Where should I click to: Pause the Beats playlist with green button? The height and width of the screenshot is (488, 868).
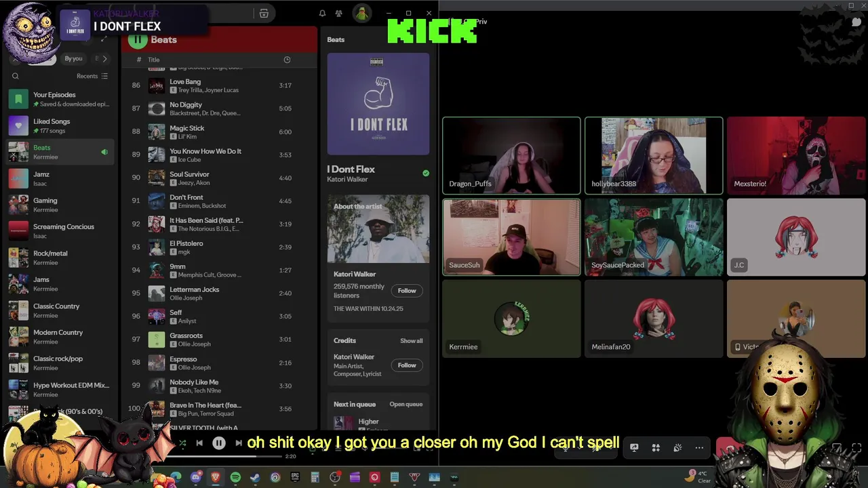(138, 39)
